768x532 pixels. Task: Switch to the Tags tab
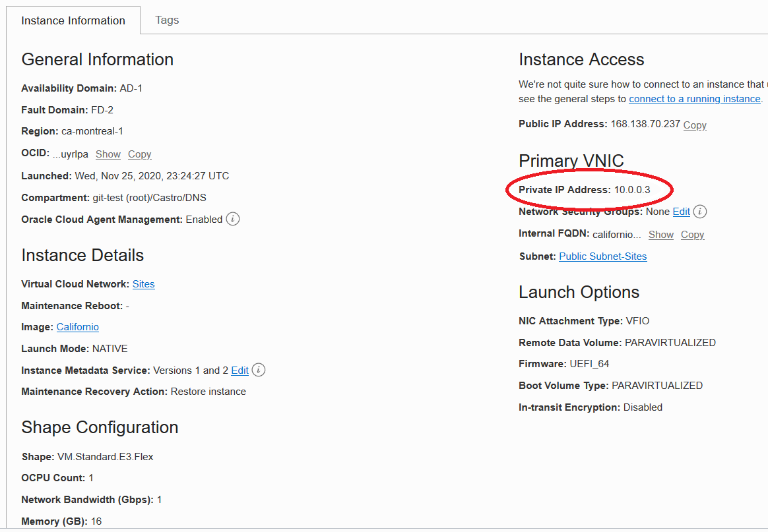point(167,20)
